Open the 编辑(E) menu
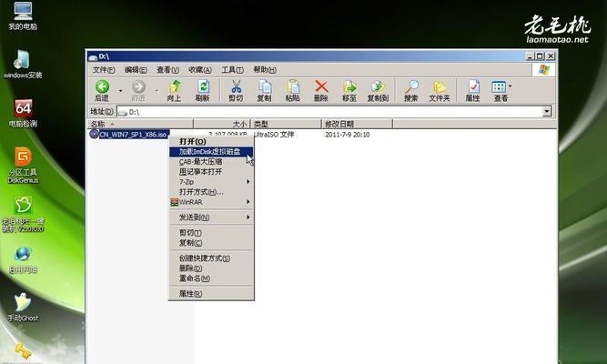The image size is (607, 364). 136,70
